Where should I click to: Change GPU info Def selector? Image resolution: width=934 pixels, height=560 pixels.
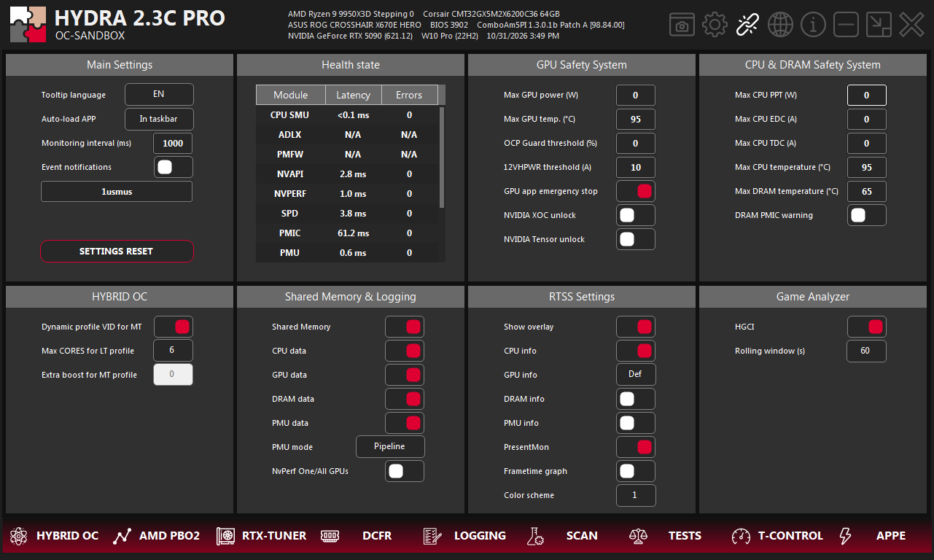(x=636, y=375)
